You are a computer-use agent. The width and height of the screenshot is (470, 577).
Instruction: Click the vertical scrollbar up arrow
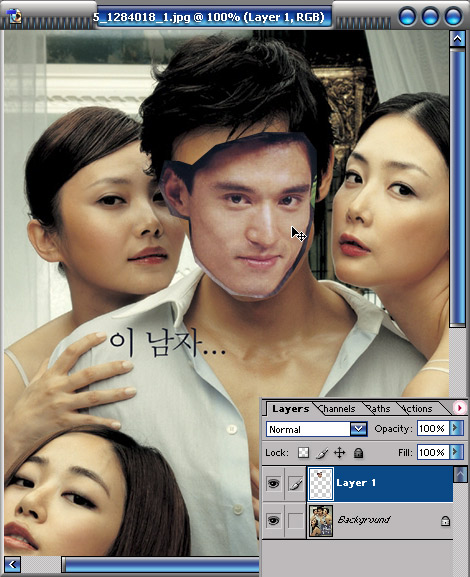pos(457,39)
